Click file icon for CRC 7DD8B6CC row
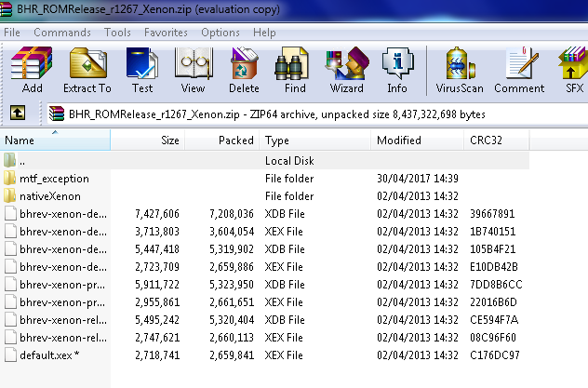This screenshot has width=588, height=388. 10,284
